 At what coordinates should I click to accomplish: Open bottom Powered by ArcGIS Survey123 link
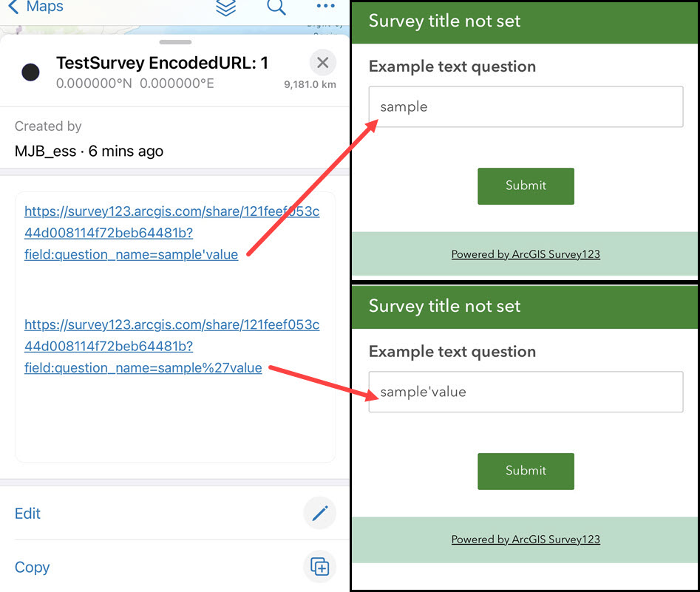point(526,540)
